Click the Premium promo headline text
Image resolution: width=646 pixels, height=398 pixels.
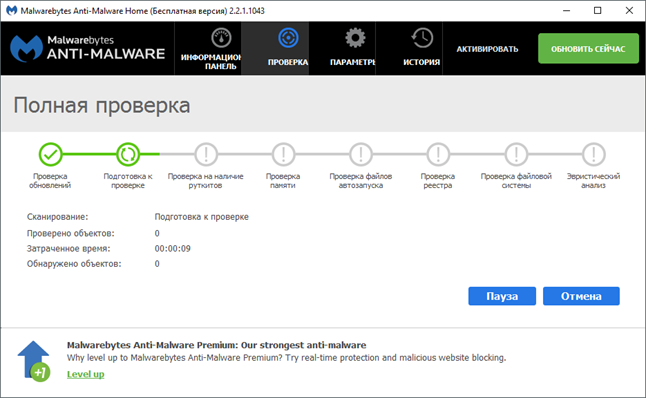coord(216,345)
